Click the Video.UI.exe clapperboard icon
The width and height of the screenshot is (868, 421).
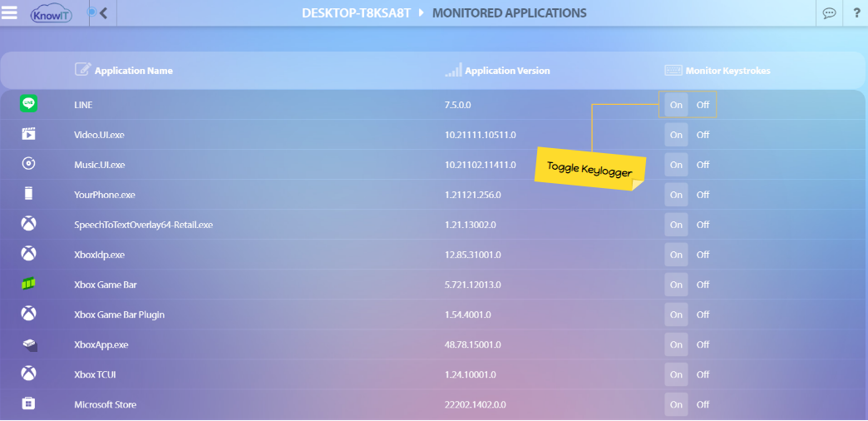click(x=29, y=134)
